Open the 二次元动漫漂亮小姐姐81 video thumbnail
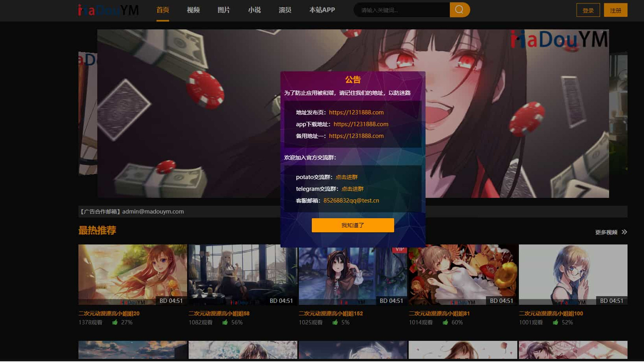This screenshot has height=362, width=644. [x=463, y=275]
